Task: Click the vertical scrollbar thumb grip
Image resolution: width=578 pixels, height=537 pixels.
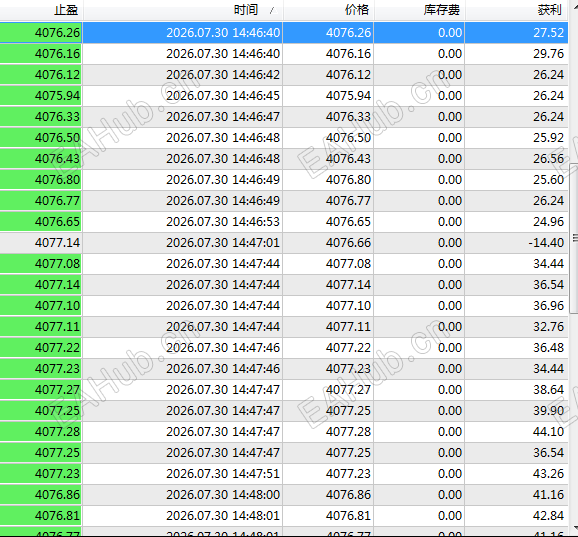Action: point(575,238)
